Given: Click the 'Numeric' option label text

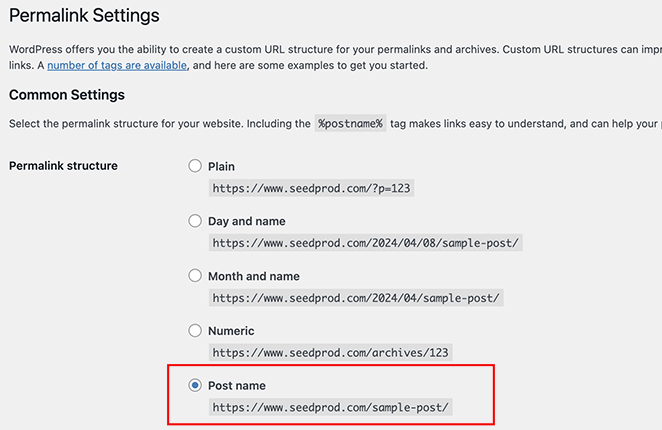Looking at the screenshot, I should click(231, 331).
